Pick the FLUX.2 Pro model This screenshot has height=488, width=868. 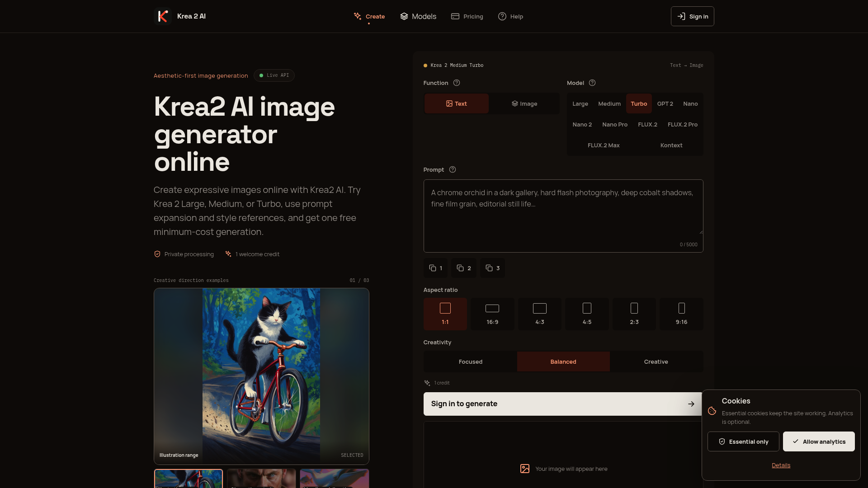[x=683, y=124]
